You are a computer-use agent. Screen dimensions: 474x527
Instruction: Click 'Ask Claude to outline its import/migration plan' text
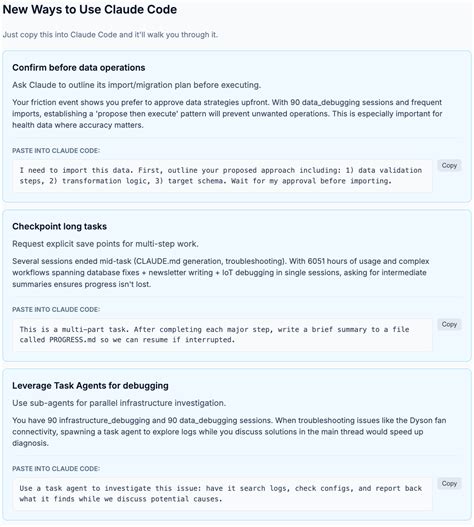click(x=136, y=85)
